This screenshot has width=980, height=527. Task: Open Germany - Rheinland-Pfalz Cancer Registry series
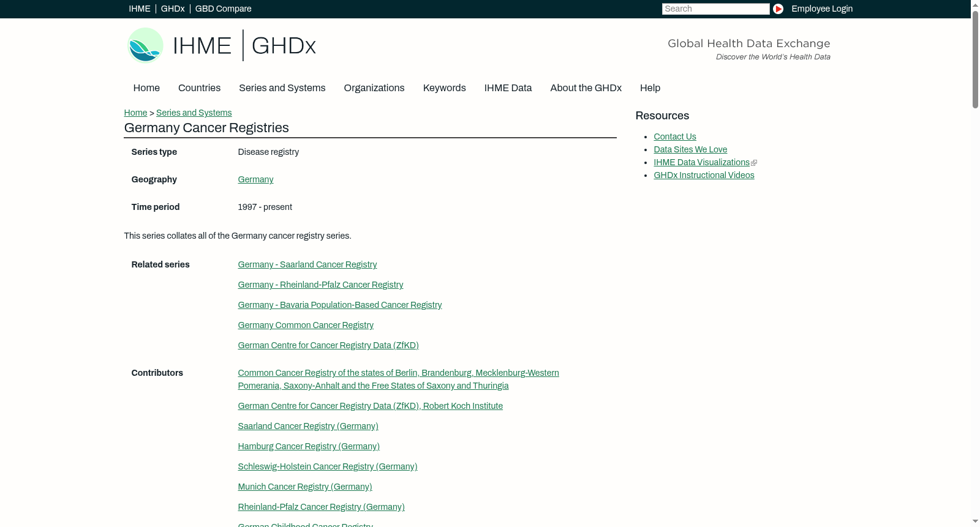tap(320, 285)
